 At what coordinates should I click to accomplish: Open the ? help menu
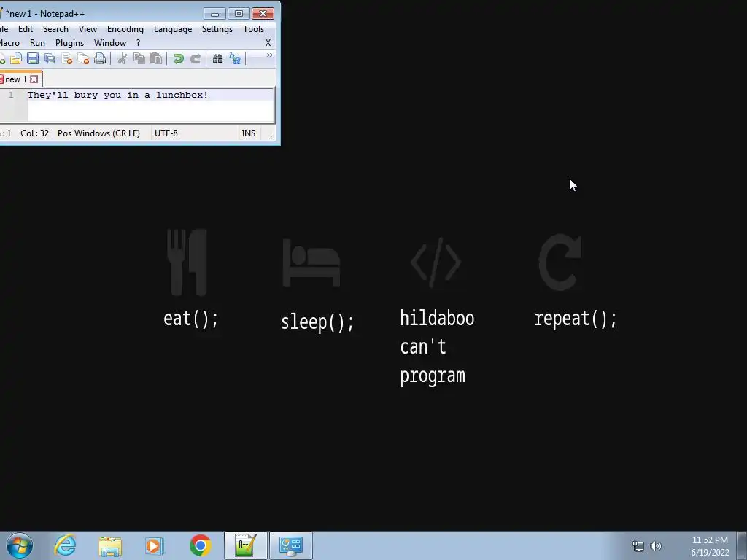click(x=138, y=43)
